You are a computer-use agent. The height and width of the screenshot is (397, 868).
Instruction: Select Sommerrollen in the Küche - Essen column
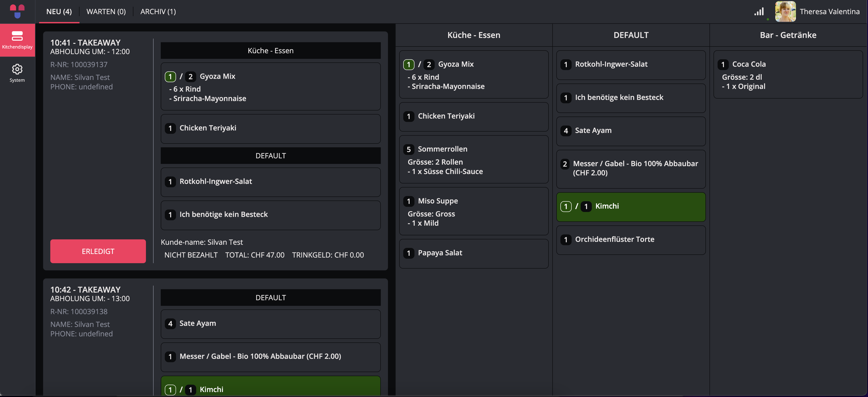click(x=474, y=159)
